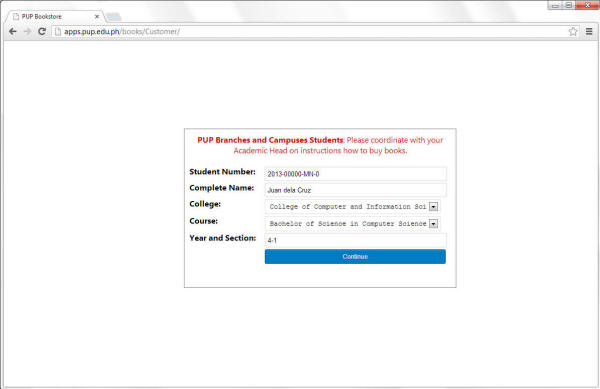Click the Student Number label

tap(222, 172)
